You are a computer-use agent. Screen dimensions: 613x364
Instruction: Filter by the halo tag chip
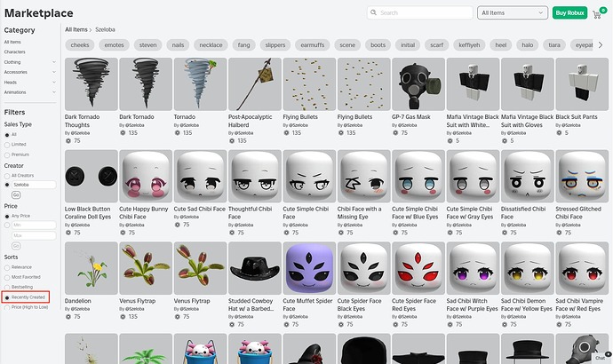click(528, 45)
